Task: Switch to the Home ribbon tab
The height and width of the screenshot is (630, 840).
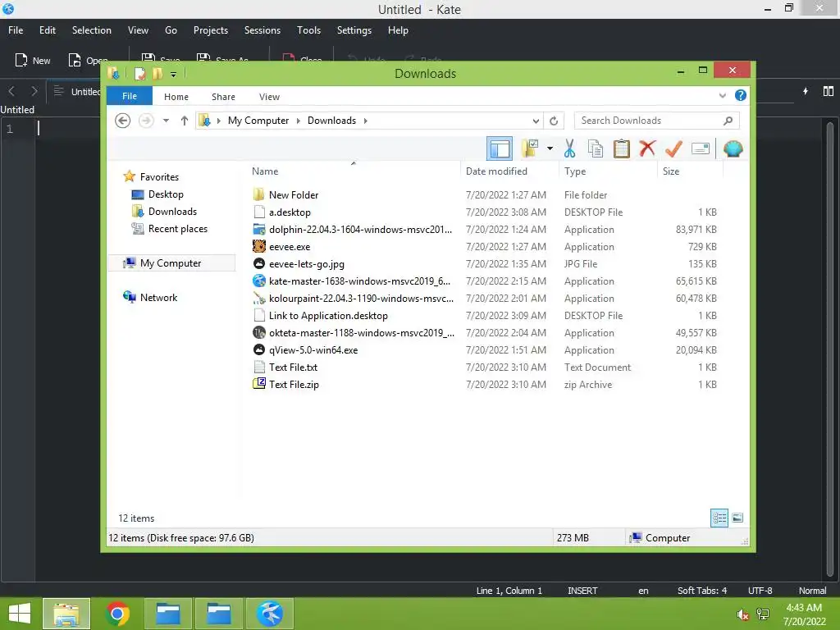Action: (176, 97)
